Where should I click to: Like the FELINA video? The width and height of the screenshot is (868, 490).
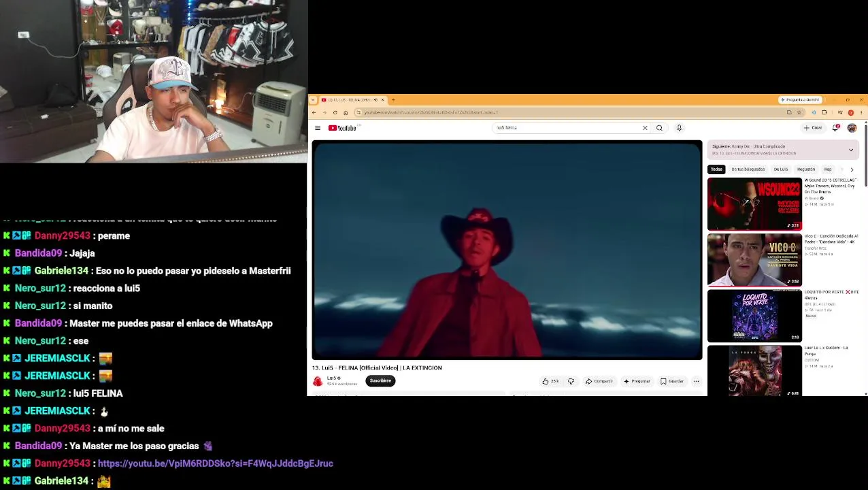[550, 381]
